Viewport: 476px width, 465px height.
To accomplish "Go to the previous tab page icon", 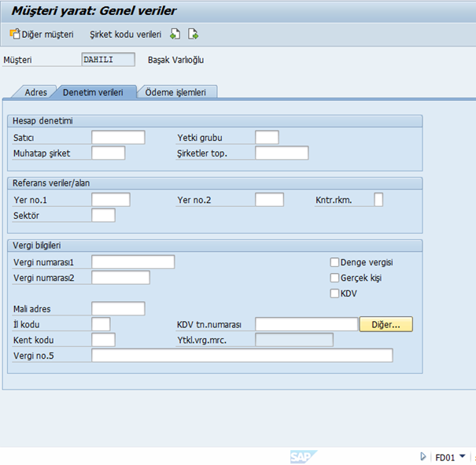I will click(x=175, y=35).
